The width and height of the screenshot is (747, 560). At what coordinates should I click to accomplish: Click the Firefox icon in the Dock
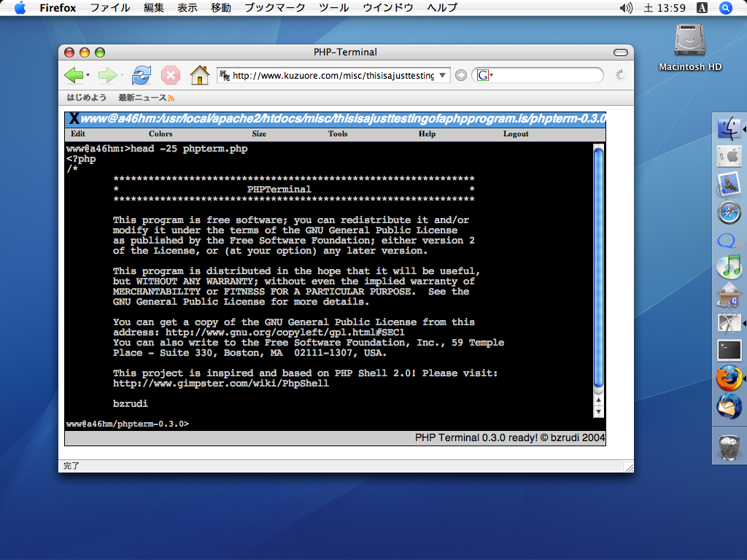(x=729, y=378)
